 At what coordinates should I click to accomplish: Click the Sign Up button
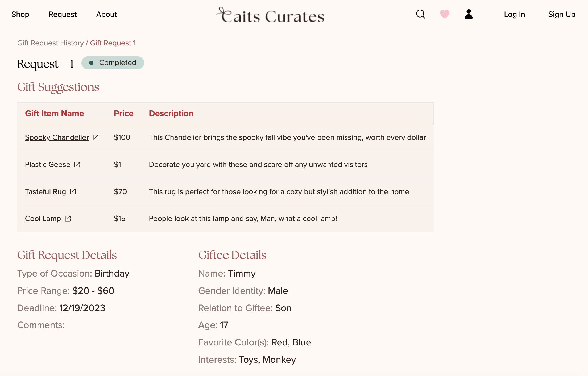pyautogui.click(x=562, y=14)
